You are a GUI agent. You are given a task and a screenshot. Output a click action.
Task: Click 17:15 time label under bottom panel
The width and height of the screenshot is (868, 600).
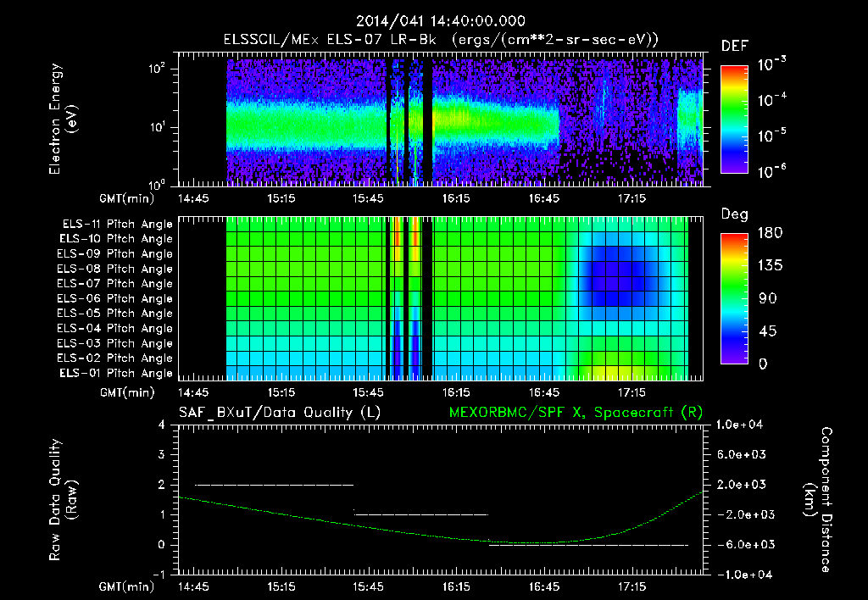(x=631, y=586)
